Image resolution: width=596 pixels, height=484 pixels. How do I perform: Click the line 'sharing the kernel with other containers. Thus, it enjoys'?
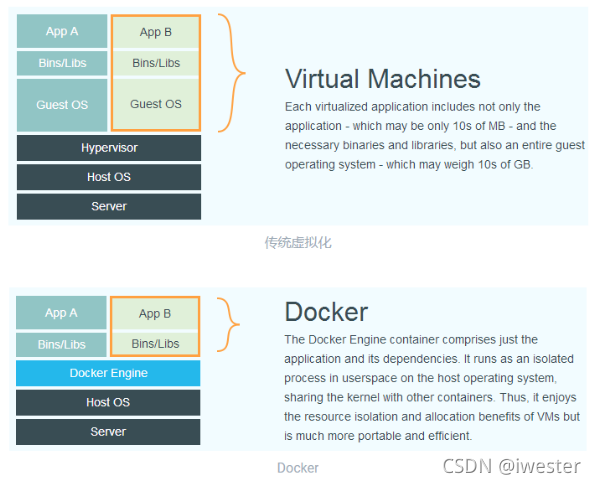click(x=430, y=397)
